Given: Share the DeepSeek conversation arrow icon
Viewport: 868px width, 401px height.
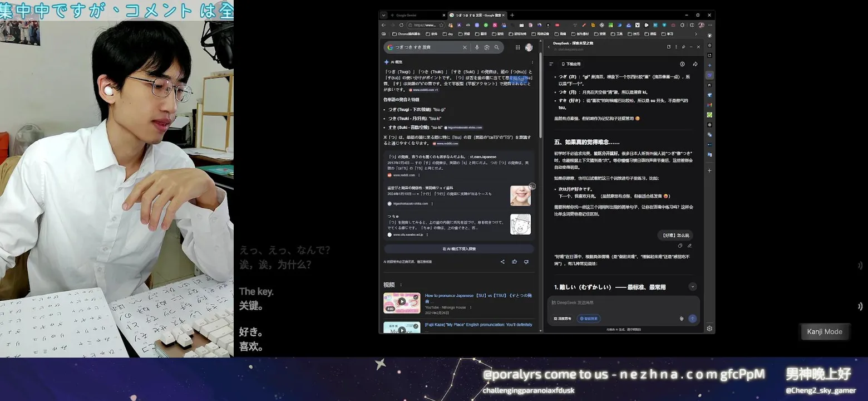Looking at the screenshot, I should coord(695,64).
